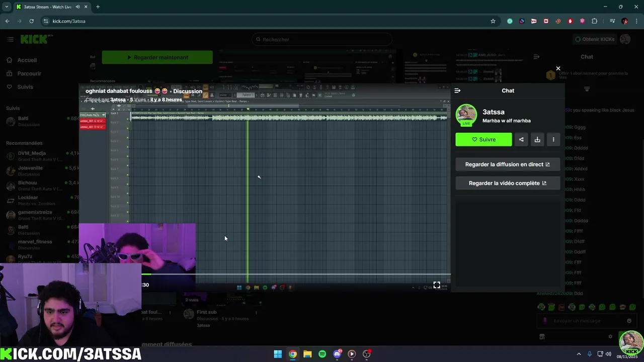
Task: Collapse the background chat panel arrow
Action: (536, 57)
